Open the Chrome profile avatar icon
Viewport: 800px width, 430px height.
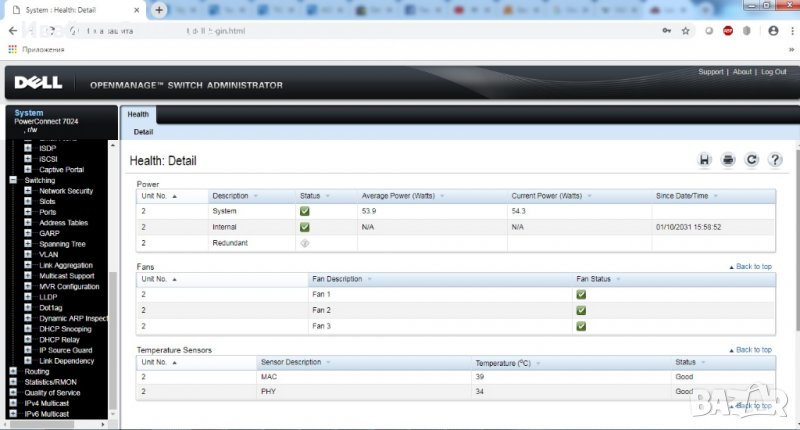pyautogui.click(x=773, y=31)
